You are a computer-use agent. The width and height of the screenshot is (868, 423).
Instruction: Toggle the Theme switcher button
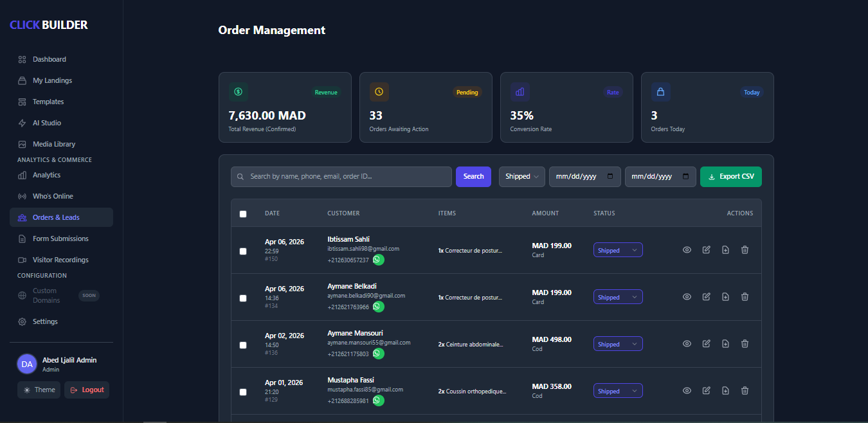(x=39, y=390)
